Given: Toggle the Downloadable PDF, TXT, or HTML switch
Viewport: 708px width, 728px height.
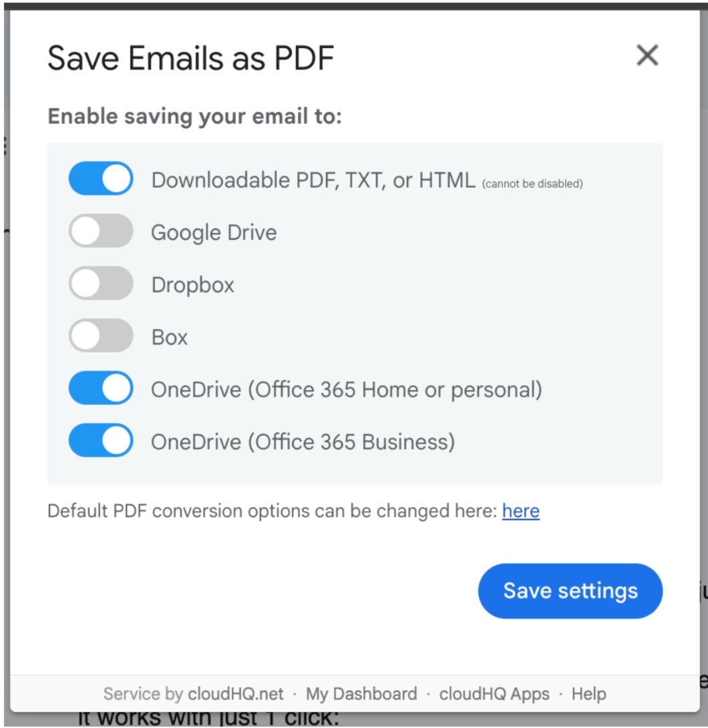Looking at the screenshot, I should [x=101, y=178].
